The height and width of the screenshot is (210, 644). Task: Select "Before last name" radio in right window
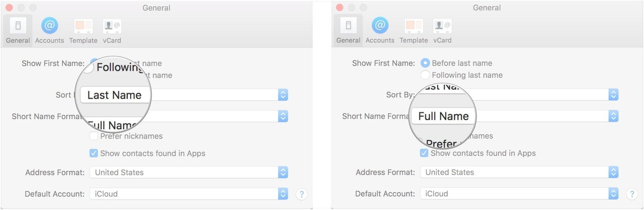pyautogui.click(x=425, y=63)
